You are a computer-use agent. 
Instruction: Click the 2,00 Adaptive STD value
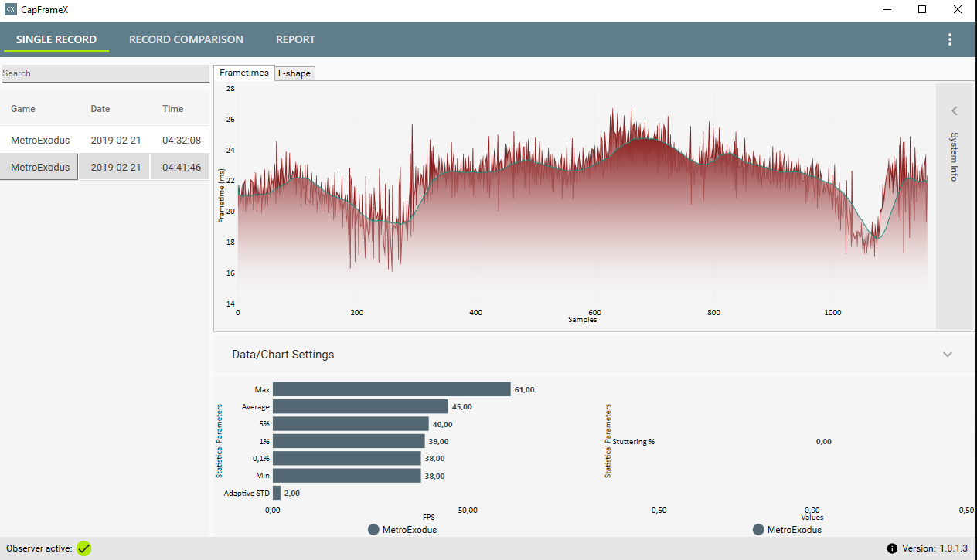292,493
